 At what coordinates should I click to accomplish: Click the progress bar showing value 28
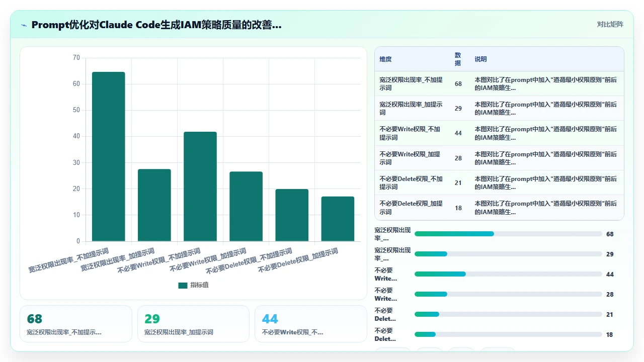508,294
